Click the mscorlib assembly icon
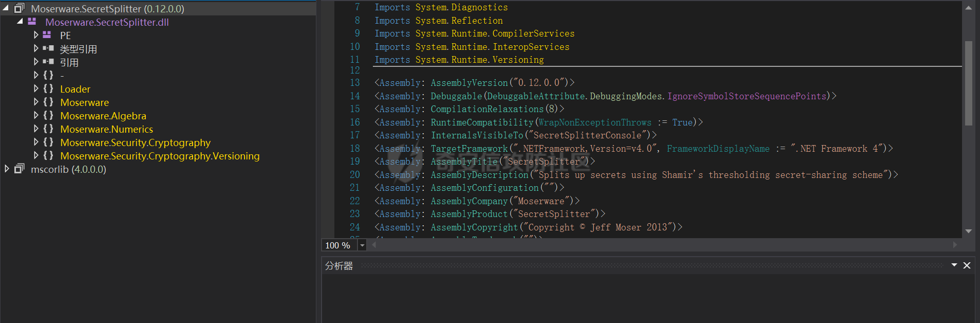This screenshot has height=323, width=980. (x=20, y=169)
